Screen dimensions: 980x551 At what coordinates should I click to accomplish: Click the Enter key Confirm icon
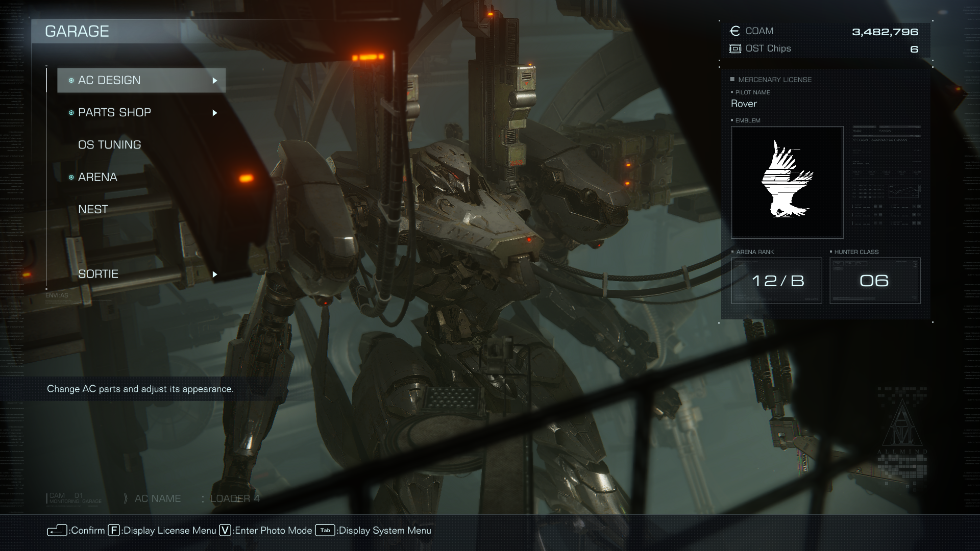[x=57, y=531]
